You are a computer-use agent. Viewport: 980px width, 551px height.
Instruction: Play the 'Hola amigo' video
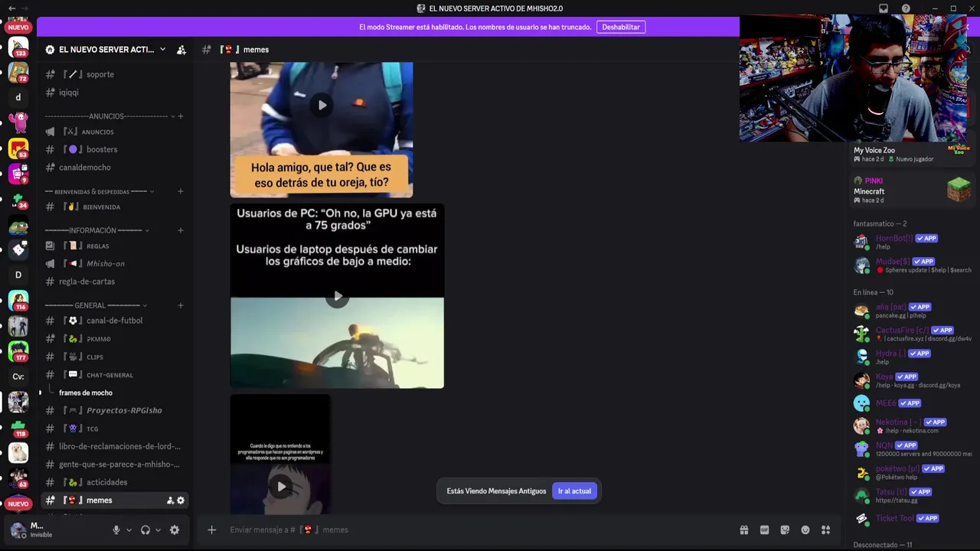click(322, 106)
